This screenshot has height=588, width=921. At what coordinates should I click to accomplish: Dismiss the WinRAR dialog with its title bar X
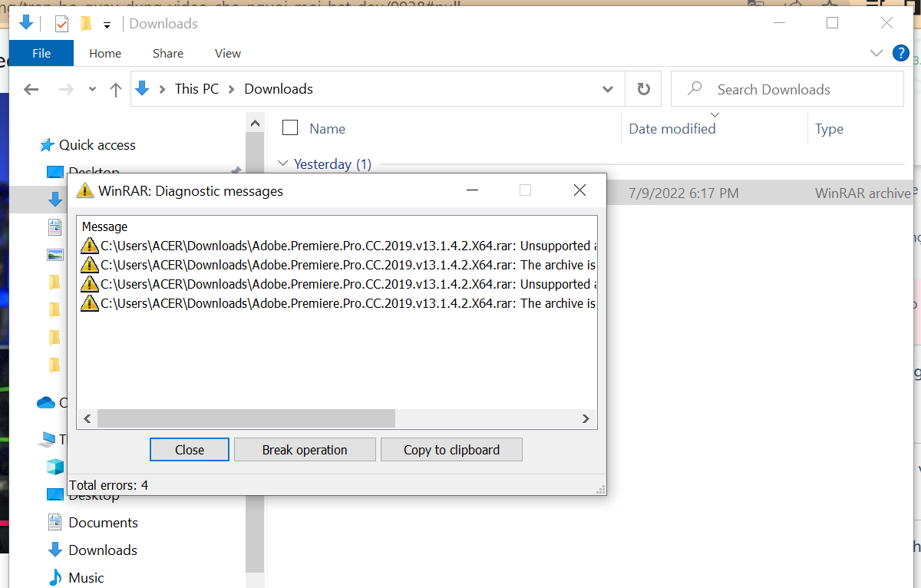(579, 190)
